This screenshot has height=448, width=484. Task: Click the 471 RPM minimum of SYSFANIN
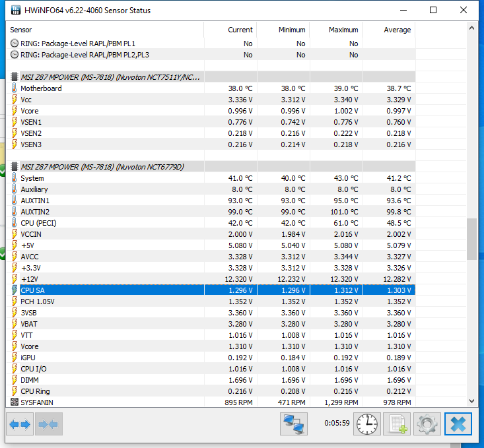coord(291,402)
